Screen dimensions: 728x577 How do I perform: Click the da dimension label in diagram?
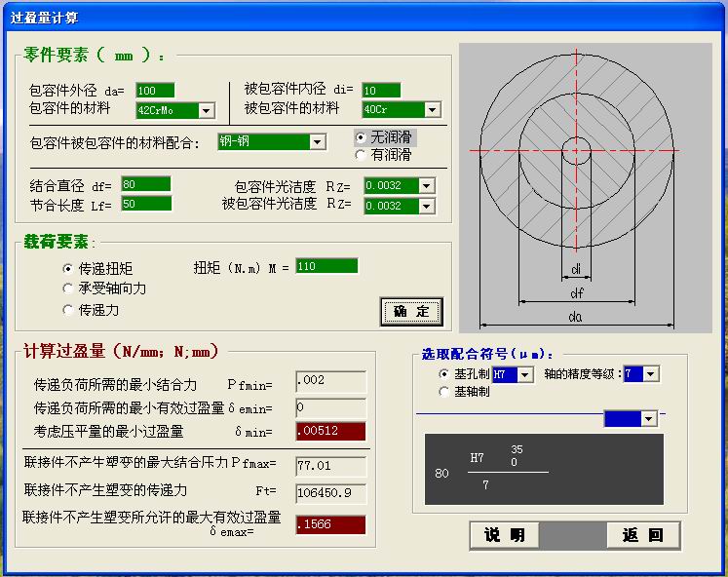[x=575, y=317]
